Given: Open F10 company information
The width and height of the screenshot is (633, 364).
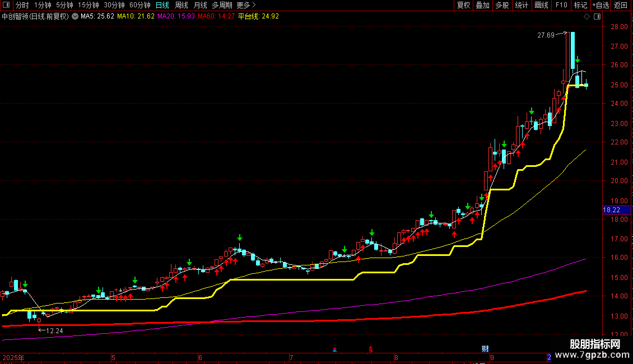Looking at the screenshot, I should tap(561, 5).
